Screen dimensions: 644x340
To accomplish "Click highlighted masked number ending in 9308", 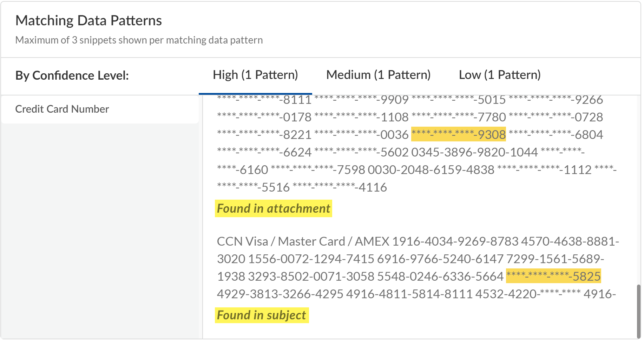I will (458, 134).
